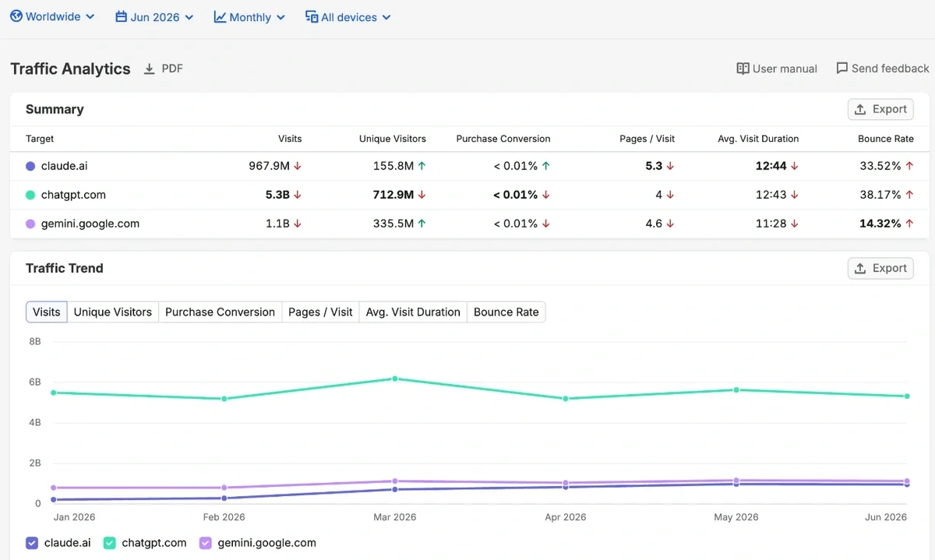Click the green up arrow next to 335.5M

[x=422, y=224]
